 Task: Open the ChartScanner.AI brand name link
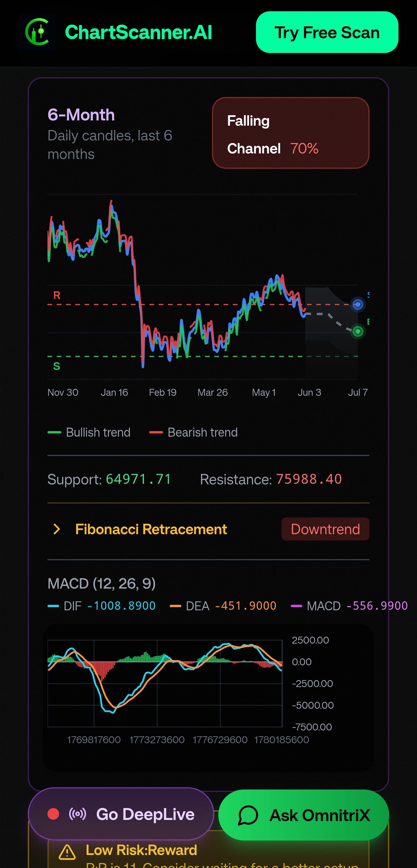point(138,32)
